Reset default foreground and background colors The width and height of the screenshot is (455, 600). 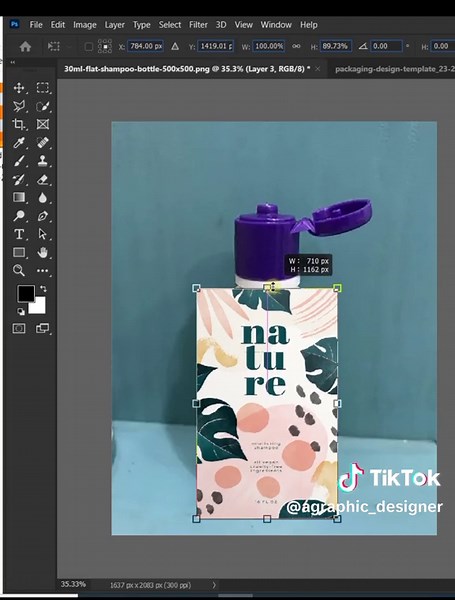coord(21,311)
